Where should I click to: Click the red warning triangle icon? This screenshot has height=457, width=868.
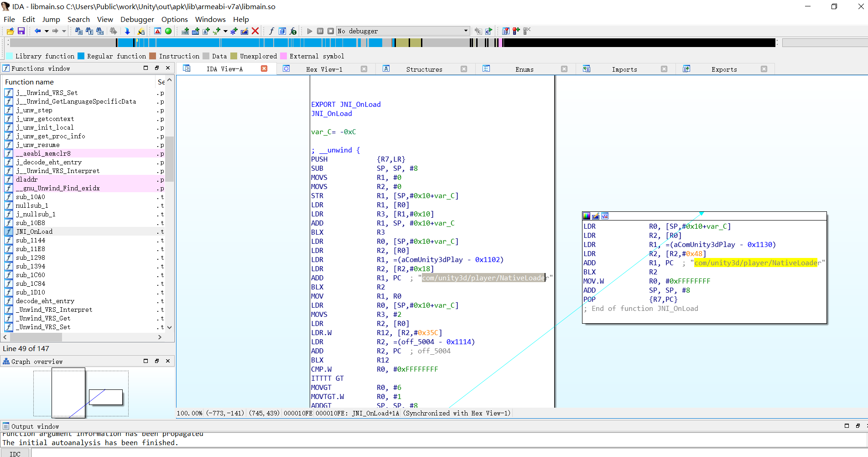pos(157,31)
